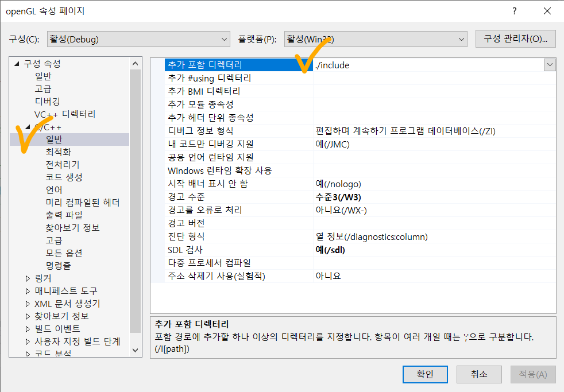
Task: Select 미리 컴파일된 헤더 tree item
Action: coord(83,203)
